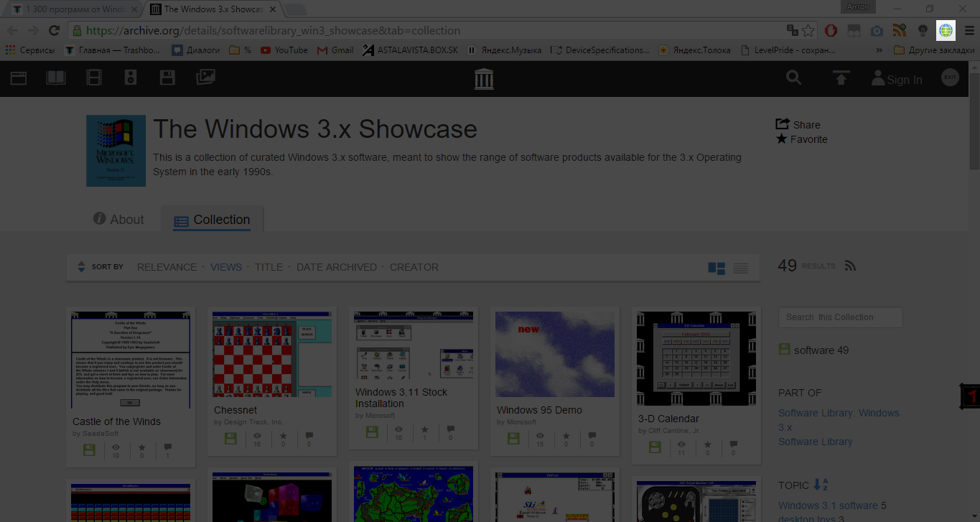The height and width of the screenshot is (522, 980).
Task: Open the Video film-strip icon
Action: click(94, 78)
